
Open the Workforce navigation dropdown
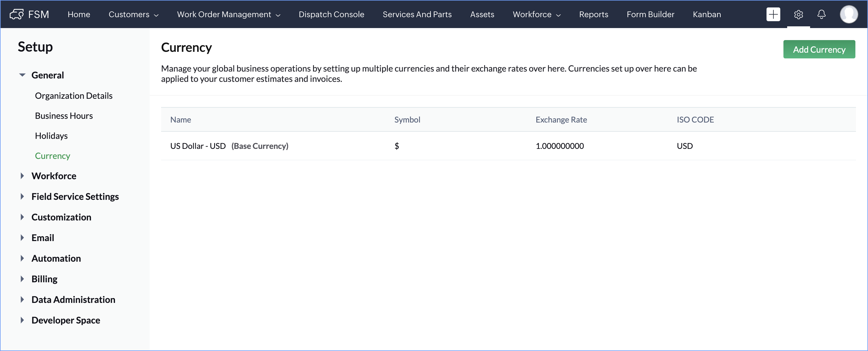click(x=536, y=14)
